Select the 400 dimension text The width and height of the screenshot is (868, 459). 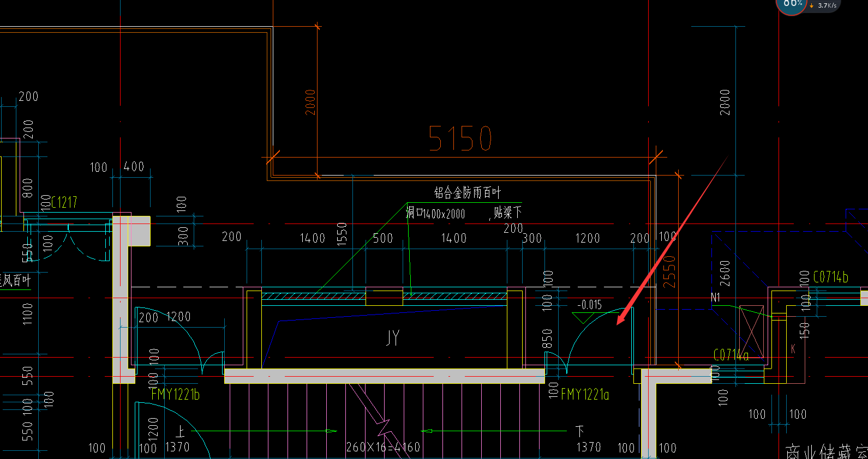(134, 167)
